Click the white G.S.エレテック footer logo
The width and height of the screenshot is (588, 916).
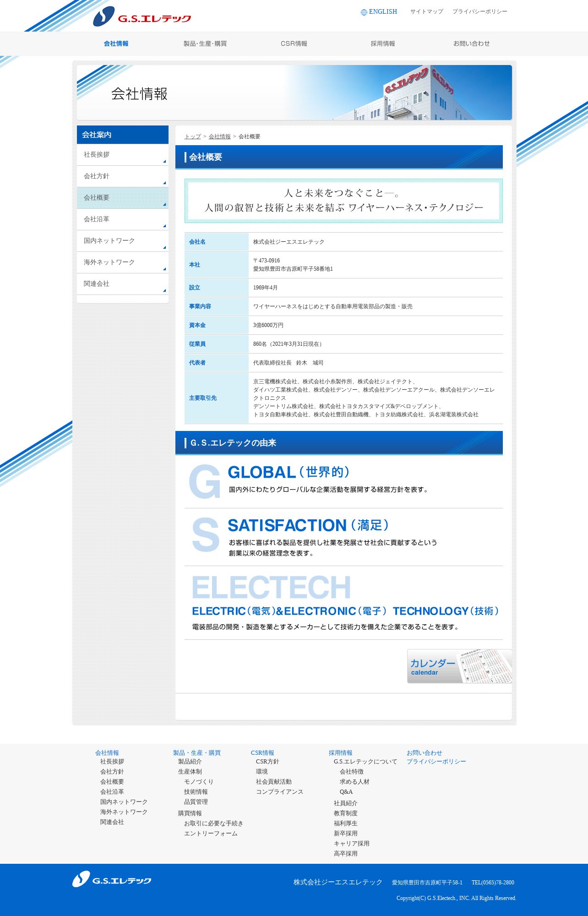coord(112,879)
